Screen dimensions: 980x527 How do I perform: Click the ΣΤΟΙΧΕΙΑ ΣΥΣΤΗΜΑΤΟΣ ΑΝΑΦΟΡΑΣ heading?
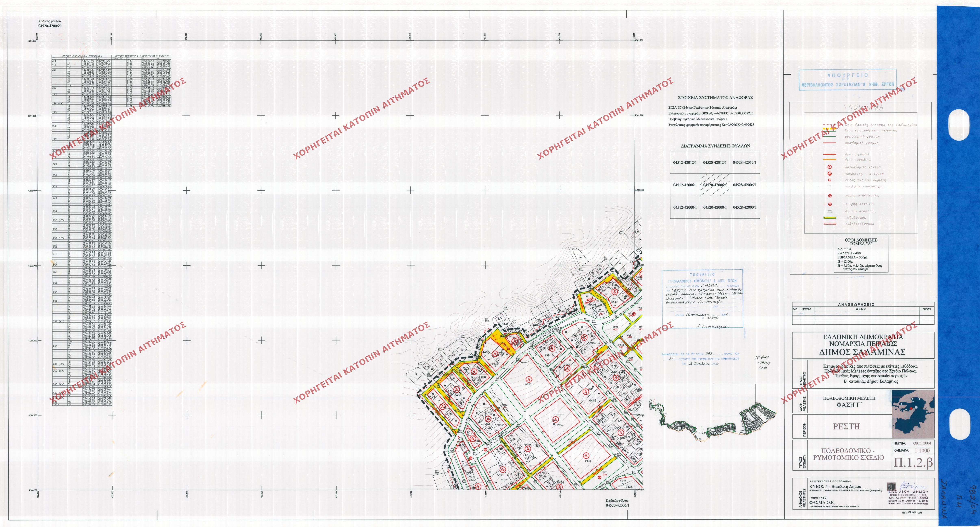coord(715,98)
